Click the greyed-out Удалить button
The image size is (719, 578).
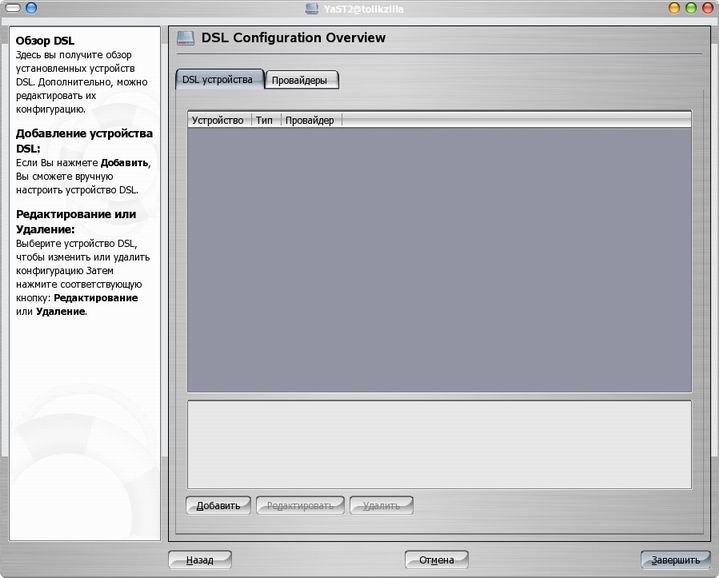coord(381,506)
